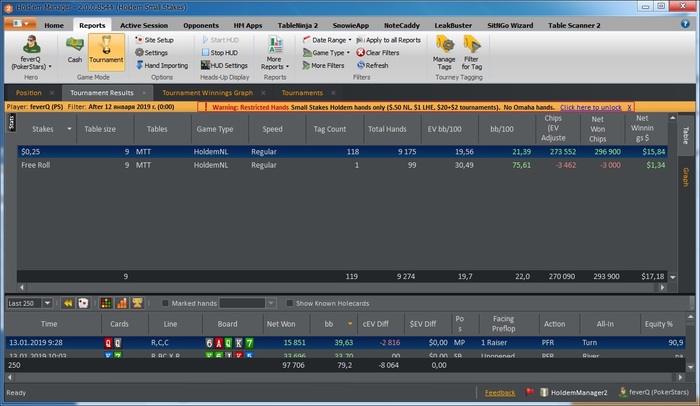Viewport: 700px width, 406px height.
Task: Open the orange application menu button
Action: click(x=20, y=24)
